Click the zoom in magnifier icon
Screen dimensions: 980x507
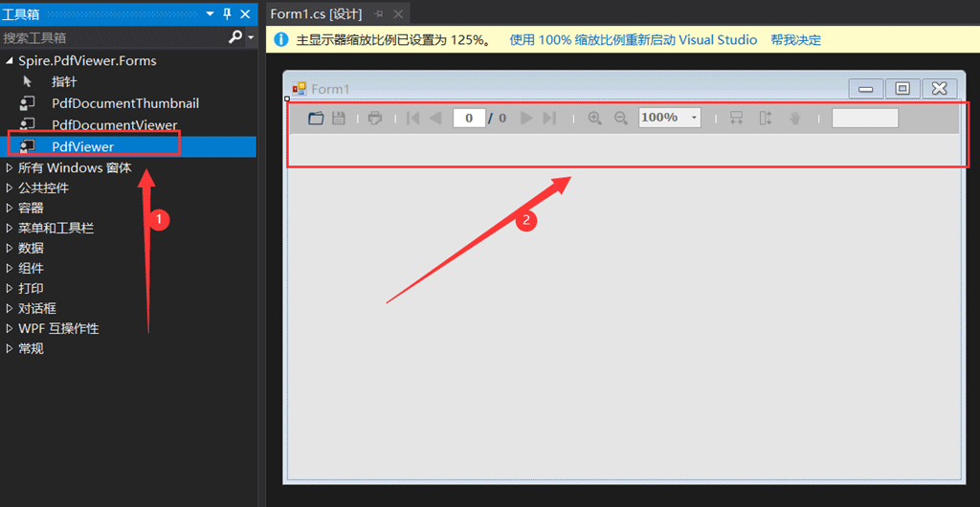click(594, 118)
